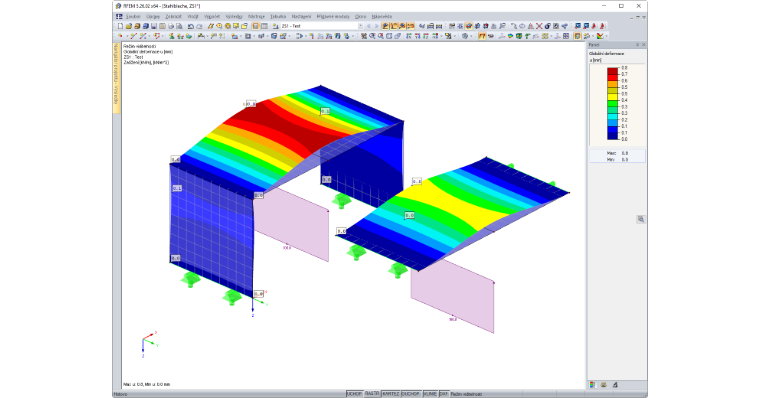Click the red X delete icon
This screenshot has height=398, width=760.
[539, 26]
